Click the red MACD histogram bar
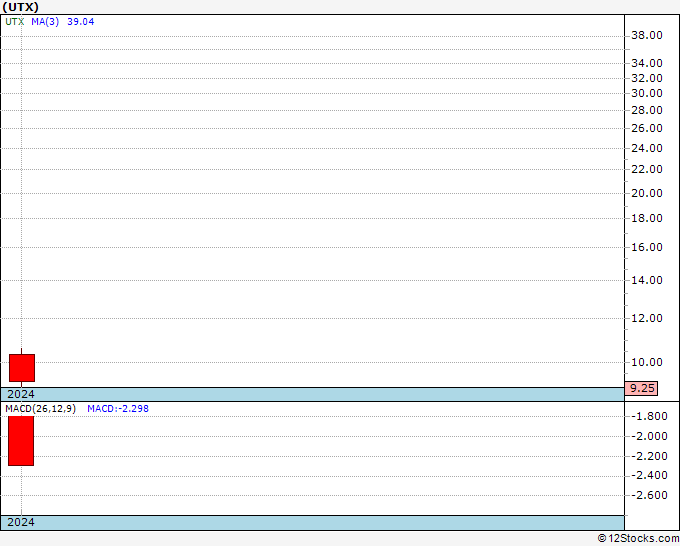 21,441
